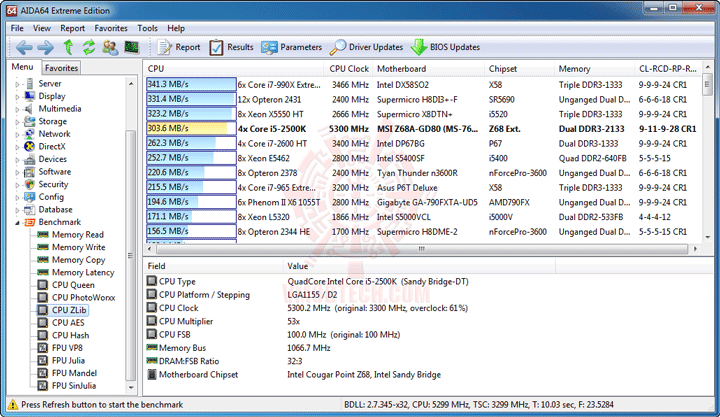Check for Driver Updates
Image resolution: width=720 pixels, height=417 pixels.
[366, 47]
